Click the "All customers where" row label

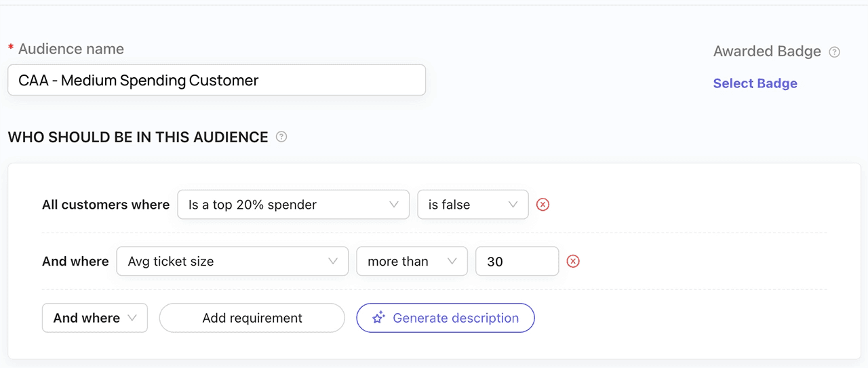106,205
